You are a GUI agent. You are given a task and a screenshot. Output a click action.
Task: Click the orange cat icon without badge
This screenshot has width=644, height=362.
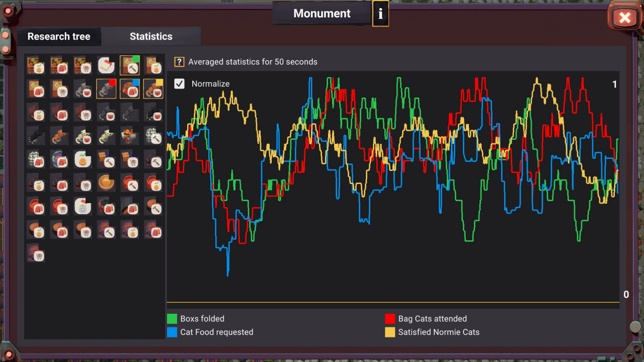point(59,136)
